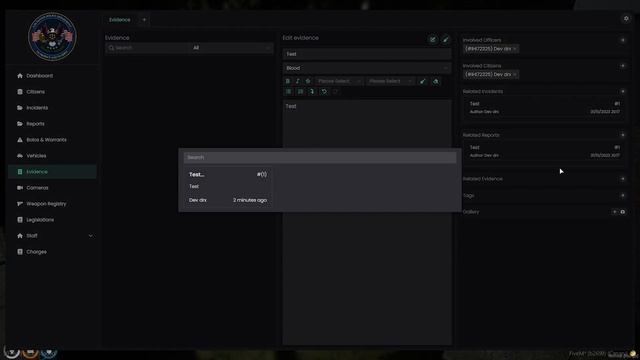Add a new tab with plus icon
The width and height of the screenshot is (640, 360).
144,20
